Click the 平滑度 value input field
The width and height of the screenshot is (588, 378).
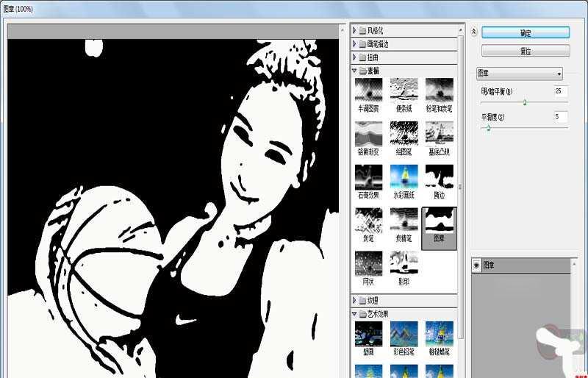pyautogui.click(x=561, y=117)
